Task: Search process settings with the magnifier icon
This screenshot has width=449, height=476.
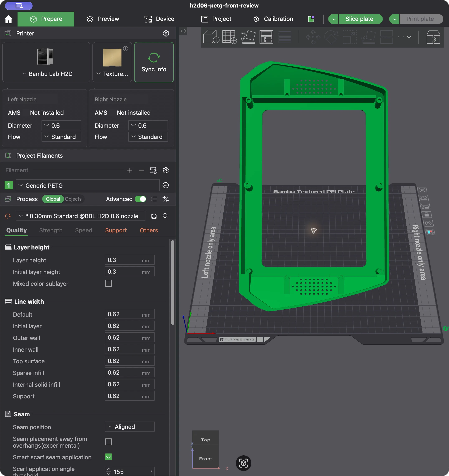Action: tap(166, 216)
